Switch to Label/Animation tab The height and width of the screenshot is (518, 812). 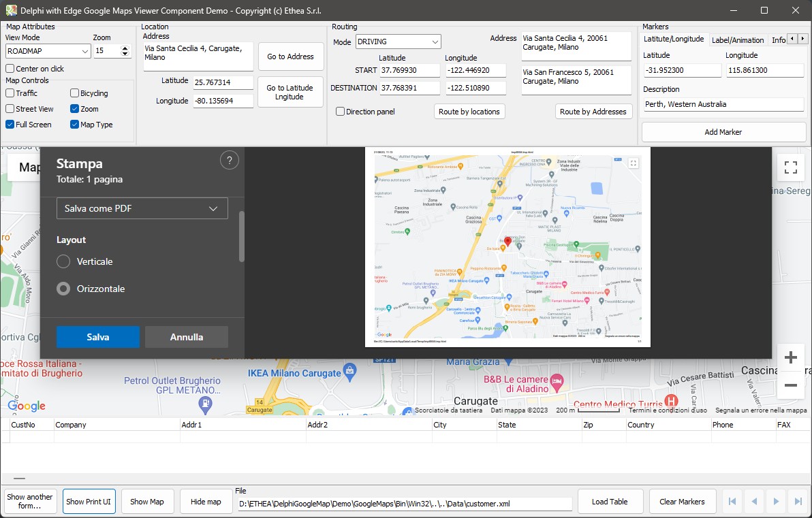coord(738,40)
